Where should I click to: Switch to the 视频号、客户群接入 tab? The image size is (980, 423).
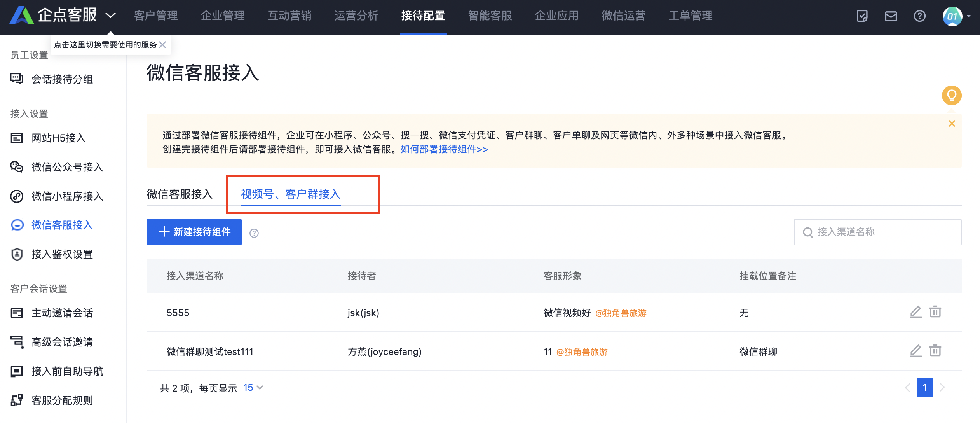(x=291, y=194)
